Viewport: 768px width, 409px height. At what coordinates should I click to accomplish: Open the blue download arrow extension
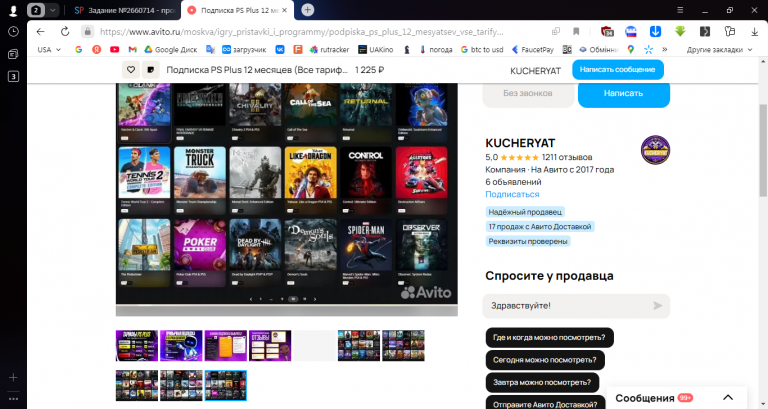(x=655, y=31)
